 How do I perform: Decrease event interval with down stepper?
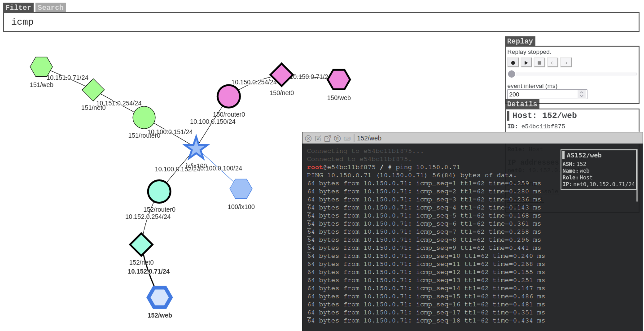pos(581,96)
